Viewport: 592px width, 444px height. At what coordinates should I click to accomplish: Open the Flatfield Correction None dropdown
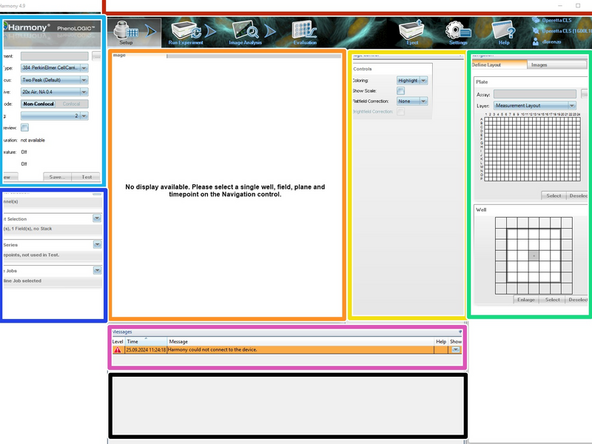412,101
